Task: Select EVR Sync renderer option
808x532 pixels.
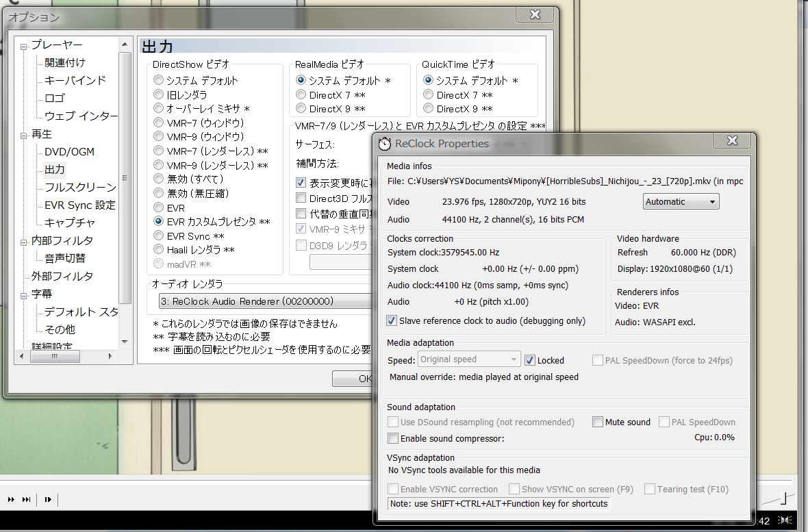Action: click(x=158, y=236)
